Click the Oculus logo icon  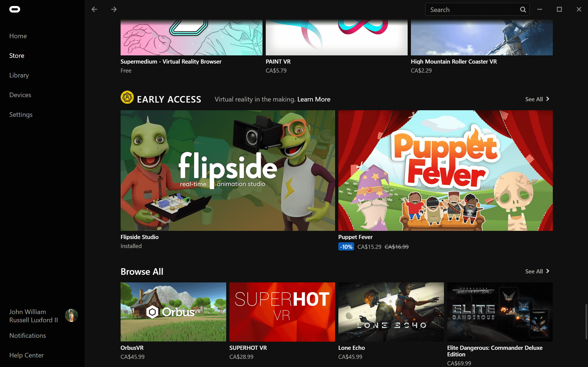[15, 10]
